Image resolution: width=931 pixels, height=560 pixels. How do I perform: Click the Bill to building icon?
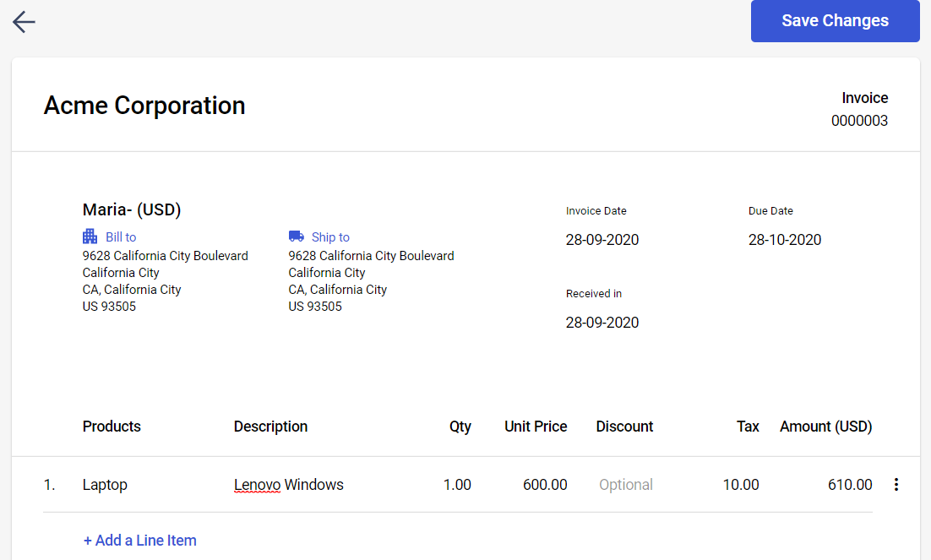[x=90, y=237]
